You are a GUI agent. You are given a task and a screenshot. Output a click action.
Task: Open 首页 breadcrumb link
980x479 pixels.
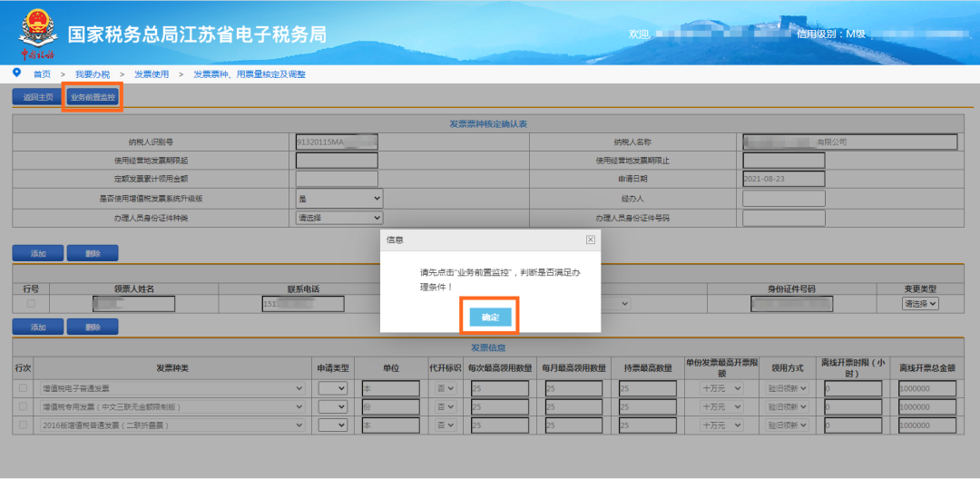[42, 74]
